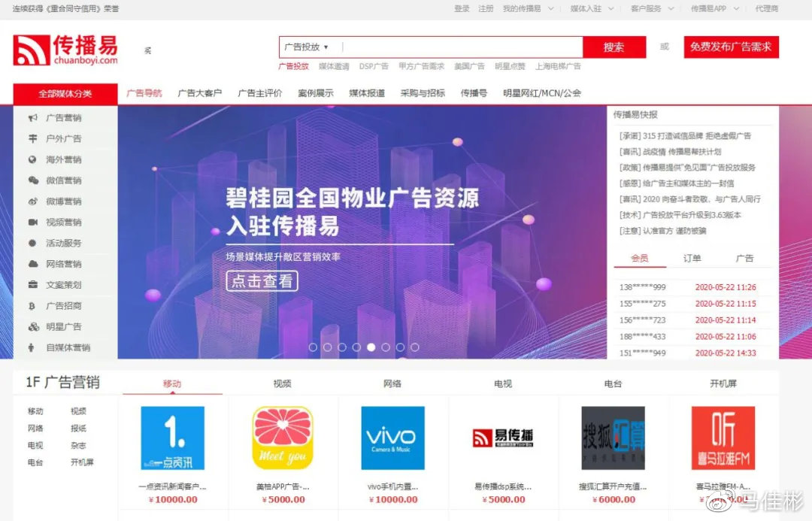The height and width of the screenshot is (521, 812).
Task: Click the Weibo icon beside 微博营销
Action: click(x=32, y=201)
